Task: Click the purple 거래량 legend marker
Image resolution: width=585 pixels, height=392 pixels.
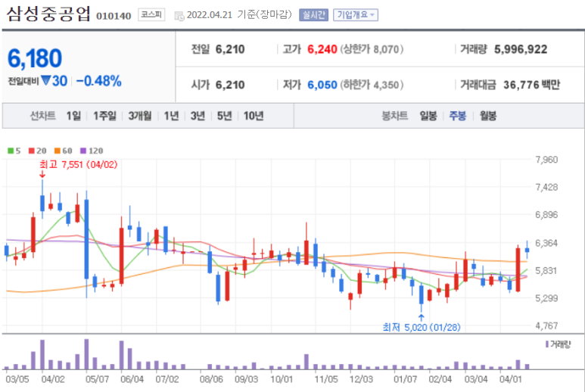Action: tap(546, 344)
